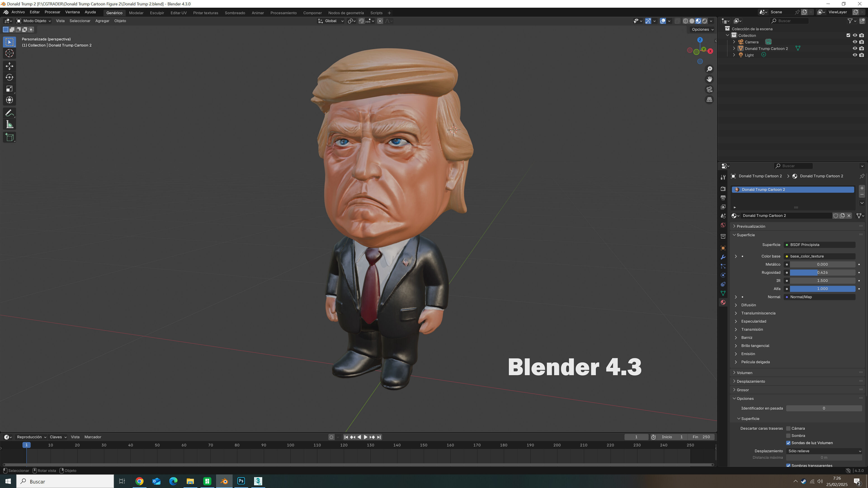Adjust the Alfa slider value
The height and width of the screenshot is (488, 868).
(x=823, y=289)
